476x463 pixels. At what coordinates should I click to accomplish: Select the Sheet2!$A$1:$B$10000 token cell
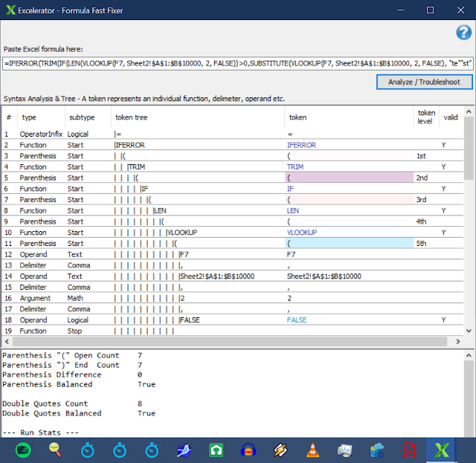(324, 276)
